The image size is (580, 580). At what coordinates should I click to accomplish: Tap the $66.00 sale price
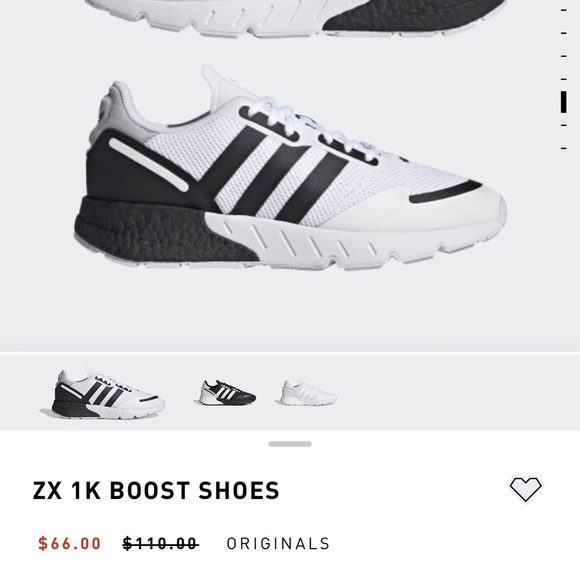pos(70,544)
